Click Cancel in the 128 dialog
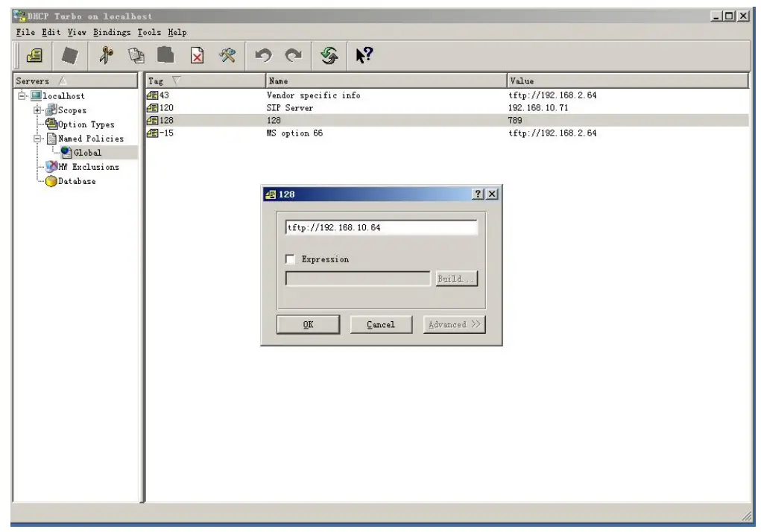 (x=380, y=325)
